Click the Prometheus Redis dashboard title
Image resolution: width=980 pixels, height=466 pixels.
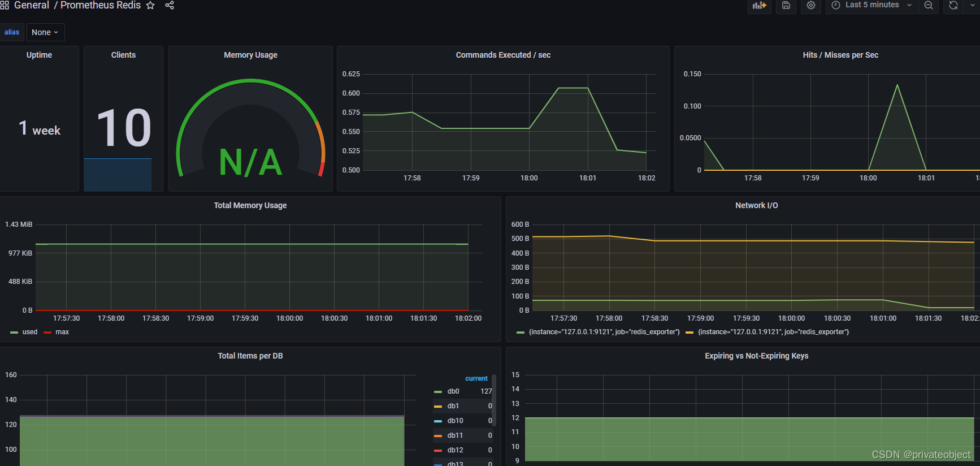(x=101, y=5)
